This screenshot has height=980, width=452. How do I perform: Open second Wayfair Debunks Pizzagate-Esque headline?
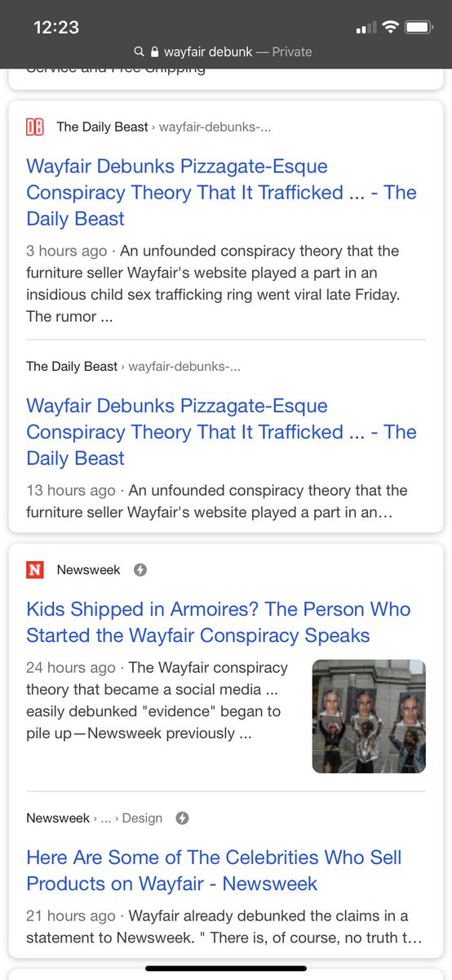pyautogui.click(x=221, y=432)
